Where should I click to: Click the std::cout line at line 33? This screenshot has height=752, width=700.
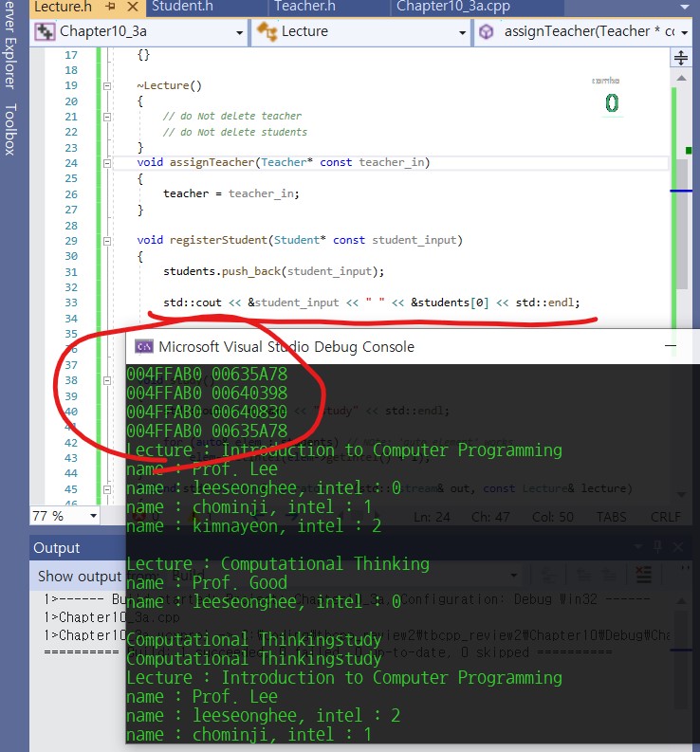pyautogui.click(x=372, y=303)
